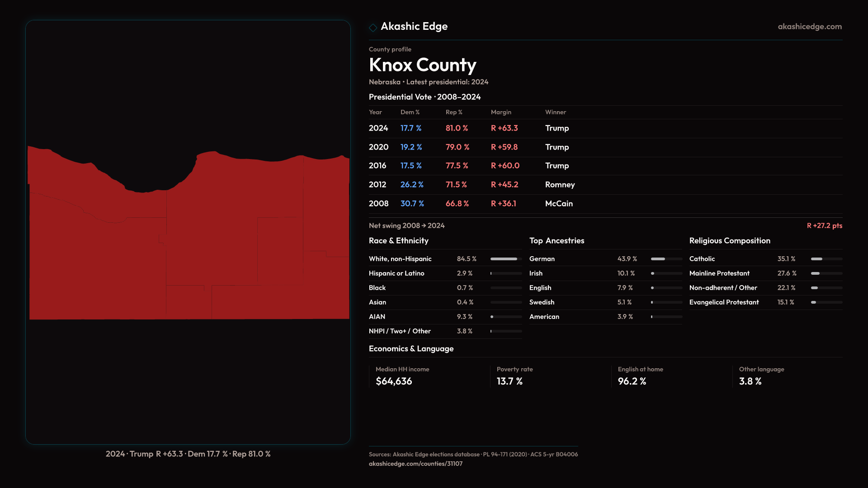Click the Winner column header
This screenshot has height=488, width=868.
[555, 112]
